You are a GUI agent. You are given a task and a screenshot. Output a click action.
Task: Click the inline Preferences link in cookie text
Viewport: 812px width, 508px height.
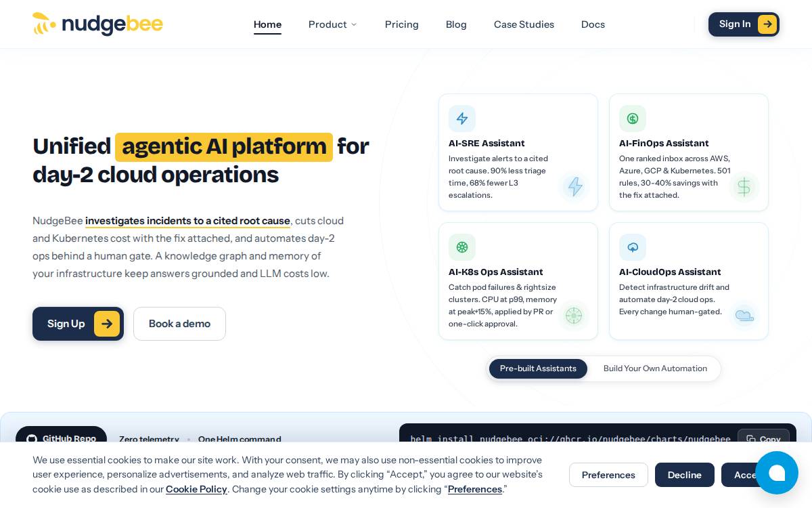pyautogui.click(x=475, y=489)
